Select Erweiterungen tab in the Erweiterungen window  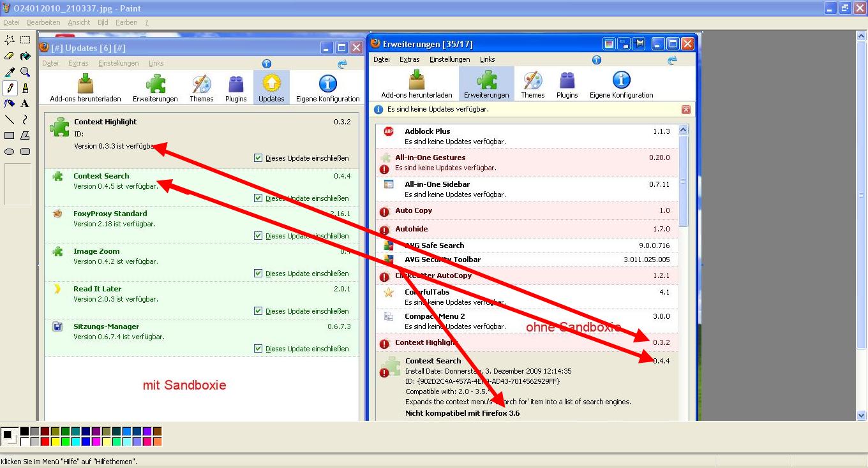(x=486, y=84)
